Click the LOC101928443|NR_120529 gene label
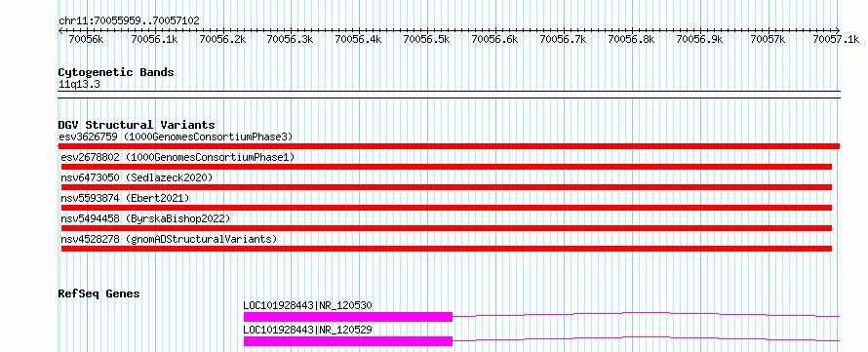The image size is (868, 352). tap(308, 330)
